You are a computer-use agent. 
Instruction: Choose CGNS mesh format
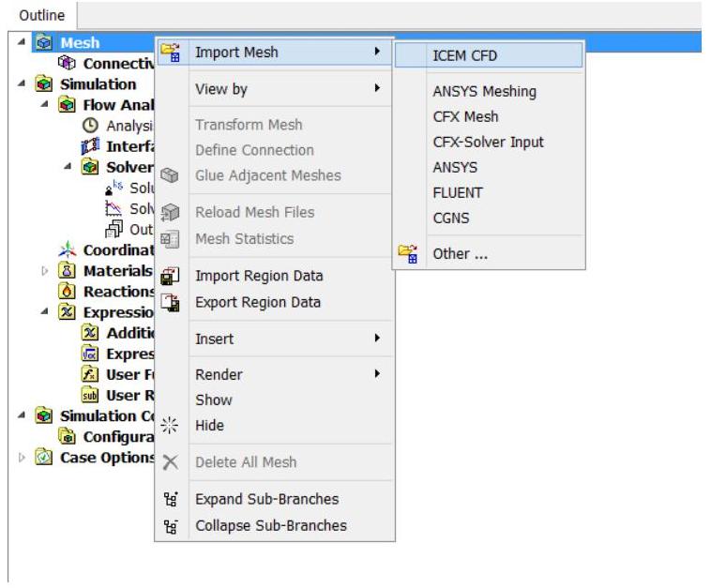point(489,219)
